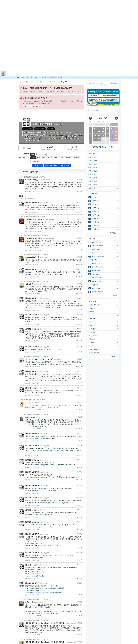Like the Gerald Chee tweet

pyautogui.click(x=82, y=191)
